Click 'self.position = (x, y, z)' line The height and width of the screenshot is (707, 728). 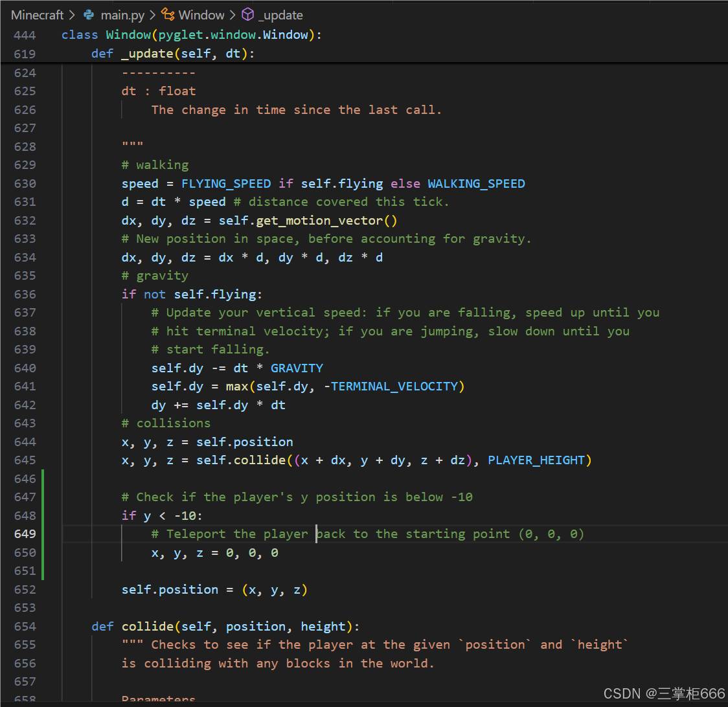click(x=214, y=590)
